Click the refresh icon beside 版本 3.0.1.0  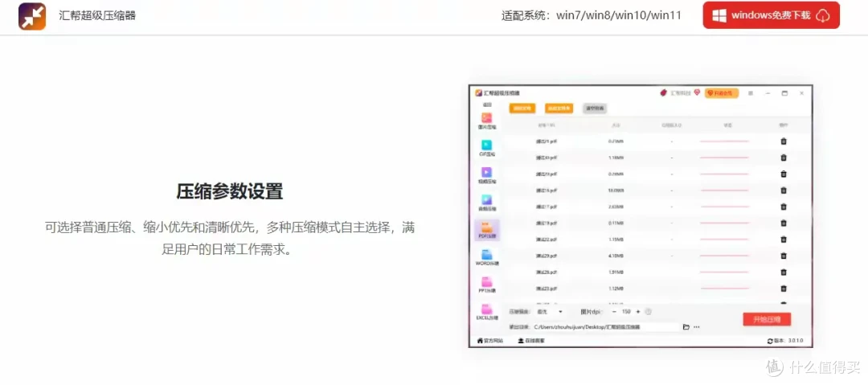pos(769,341)
